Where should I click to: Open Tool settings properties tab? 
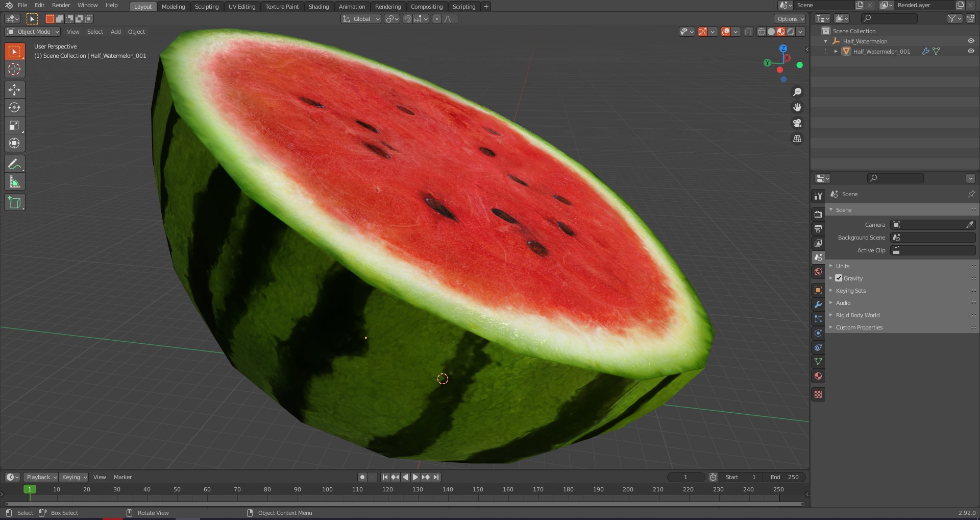click(x=818, y=196)
